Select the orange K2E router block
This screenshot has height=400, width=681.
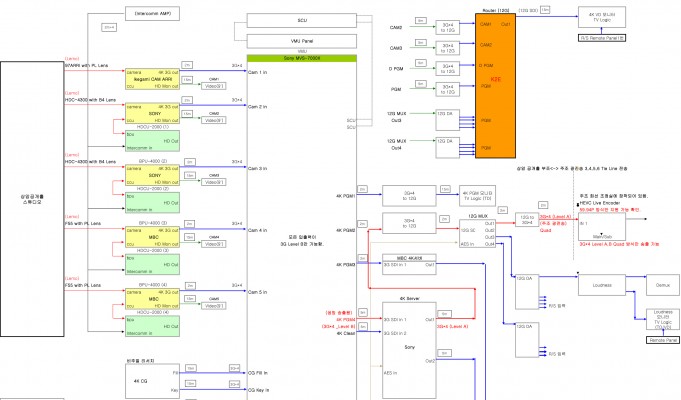click(x=496, y=86)
